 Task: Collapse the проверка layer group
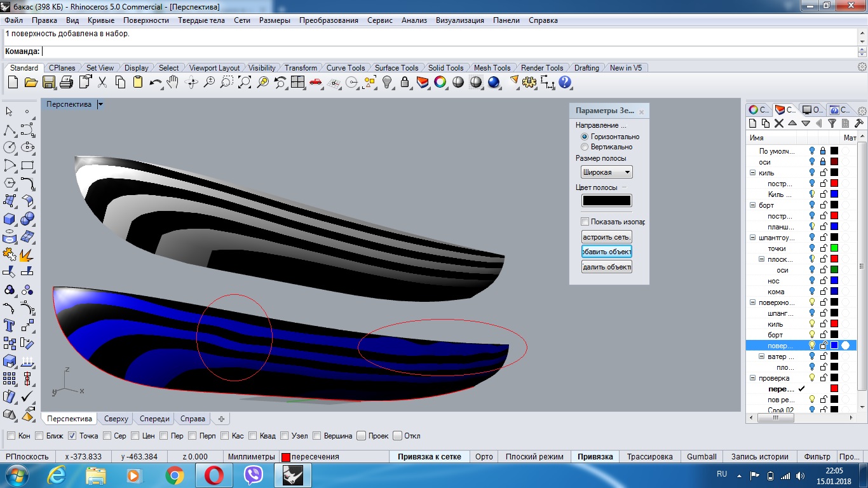pyautogui.click(x=753, y=378)
